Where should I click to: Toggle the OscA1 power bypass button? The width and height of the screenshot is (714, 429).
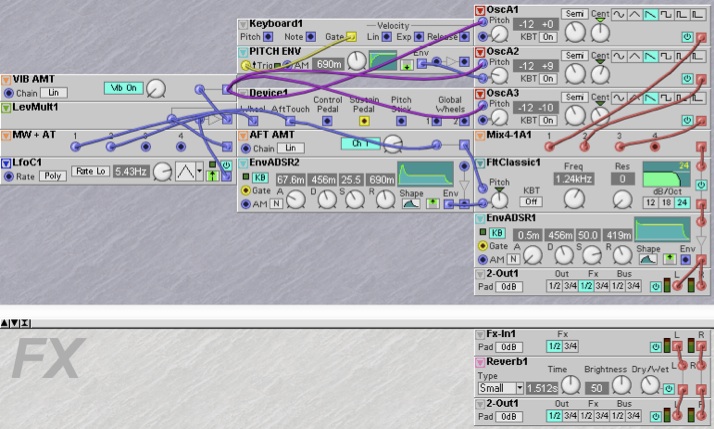point(687,35)
